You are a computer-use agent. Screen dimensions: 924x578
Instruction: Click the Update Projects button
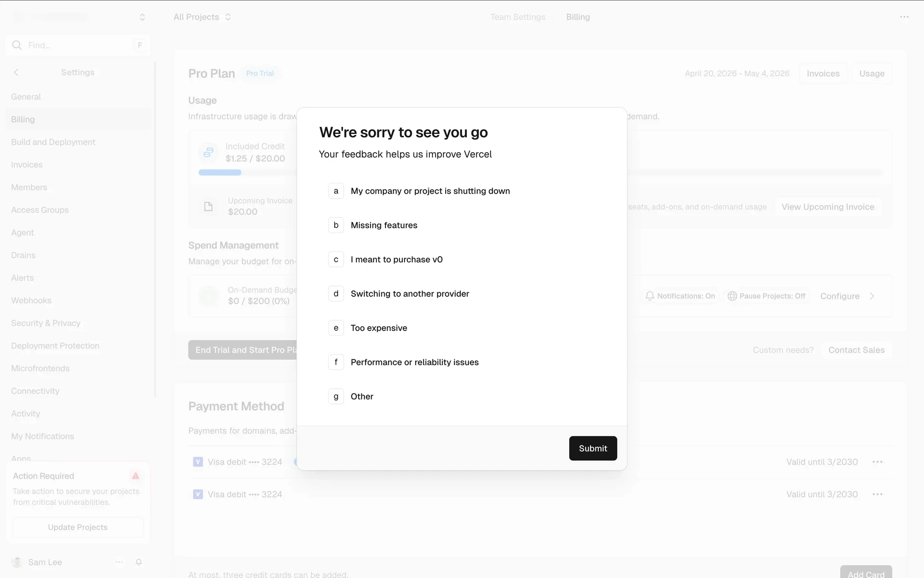(78, 527)
